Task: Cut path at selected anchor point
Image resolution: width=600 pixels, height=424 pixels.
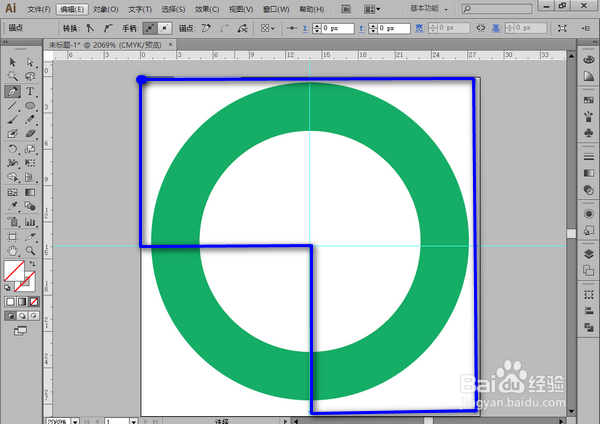Action: click(242, 28)
